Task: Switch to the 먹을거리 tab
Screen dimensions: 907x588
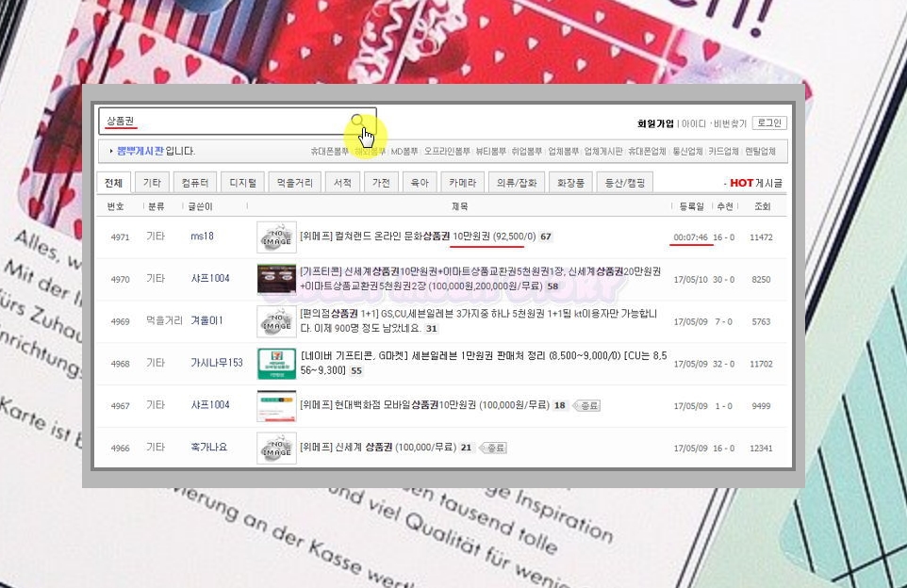Action: [295, 183]
